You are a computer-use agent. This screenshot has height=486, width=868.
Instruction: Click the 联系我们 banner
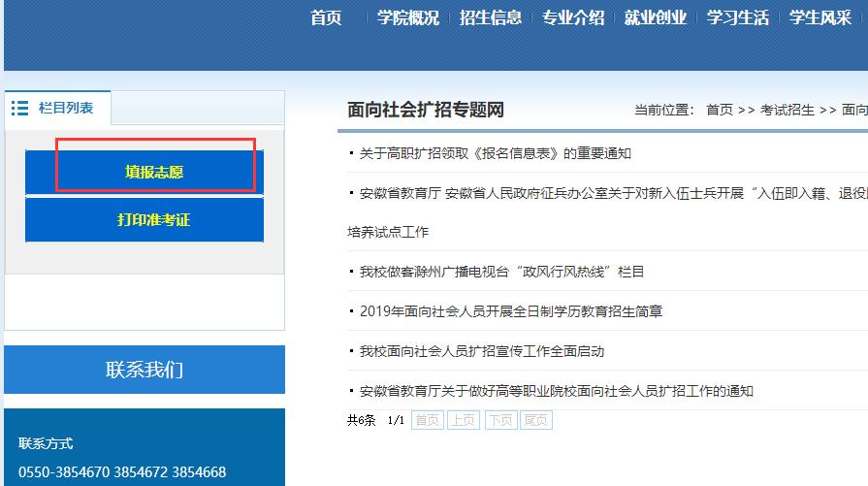pos(145,370)
